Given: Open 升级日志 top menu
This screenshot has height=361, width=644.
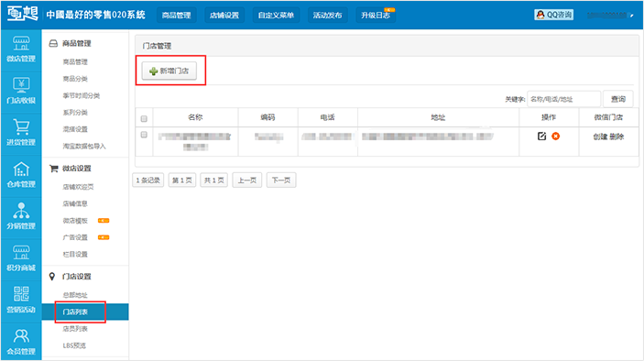Looking at the screenshot, I should click(x=376, y=16).
